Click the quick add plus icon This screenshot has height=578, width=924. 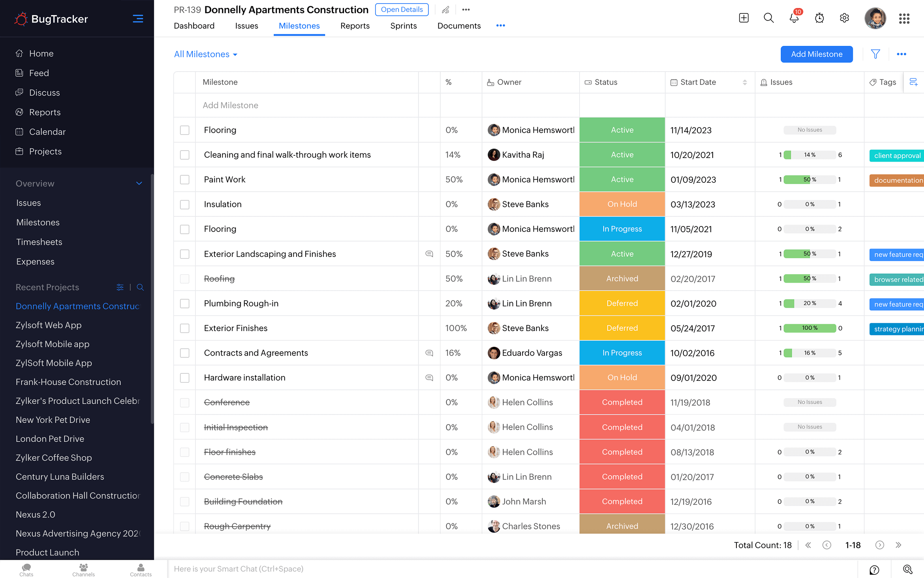tap(744, 18)
